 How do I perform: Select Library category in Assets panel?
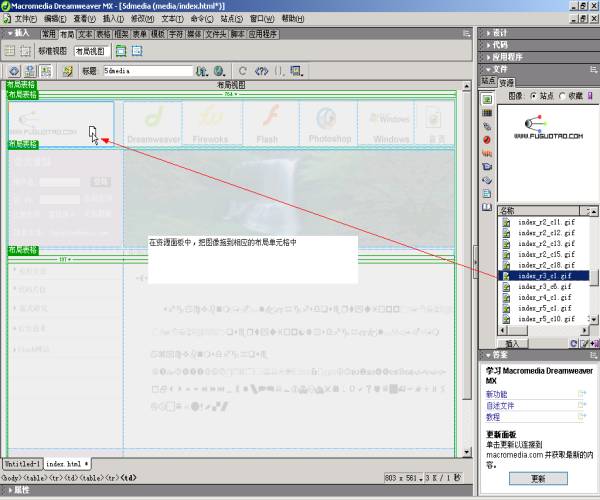click(x=487, y=207)
